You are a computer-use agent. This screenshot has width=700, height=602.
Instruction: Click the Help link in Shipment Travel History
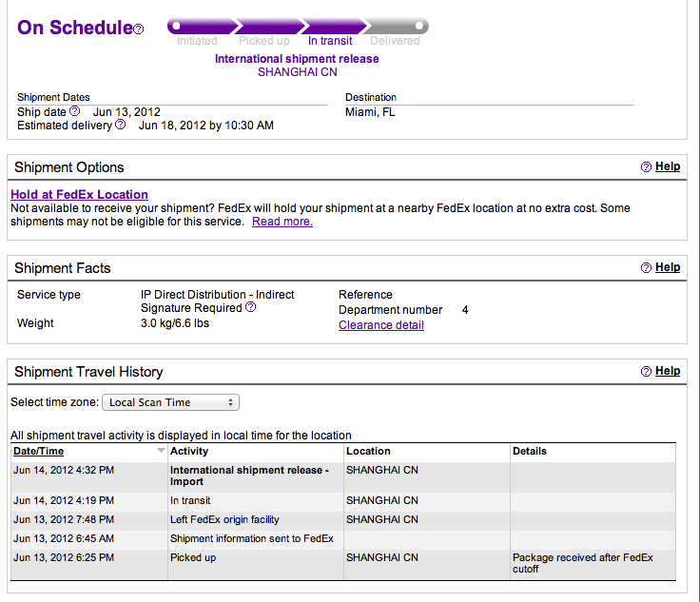[x=668, y=371]
